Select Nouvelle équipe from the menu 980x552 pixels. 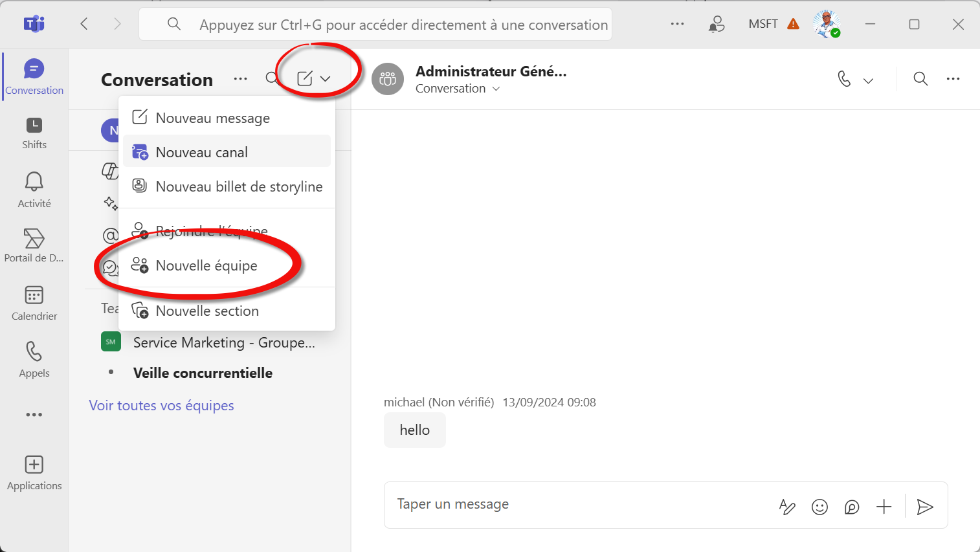[206, 266]
